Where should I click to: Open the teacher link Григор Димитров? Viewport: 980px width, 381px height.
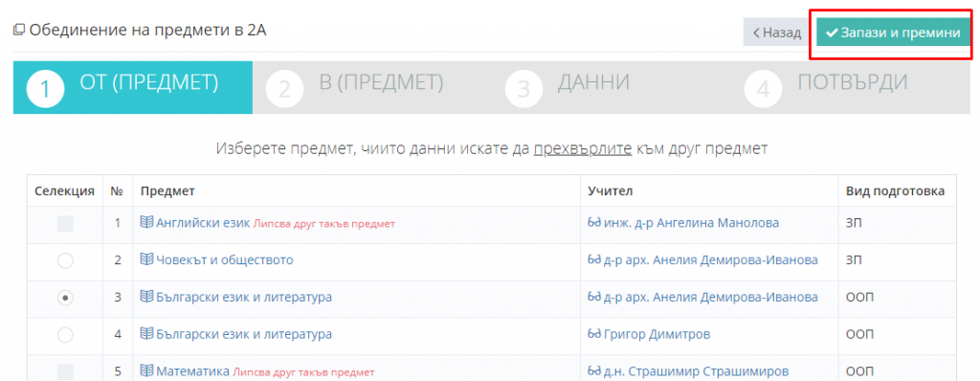[x=657, y=335]
